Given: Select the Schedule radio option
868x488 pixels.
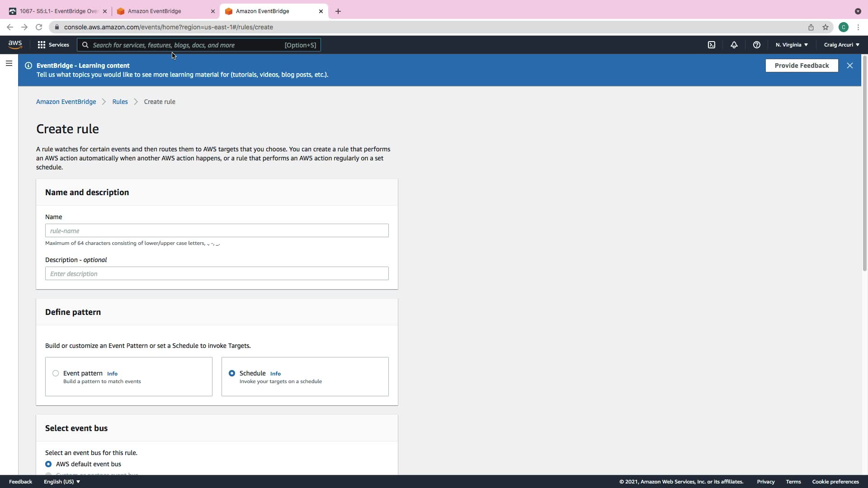Looking at the screenshot, I should click(x=232, y=373).
